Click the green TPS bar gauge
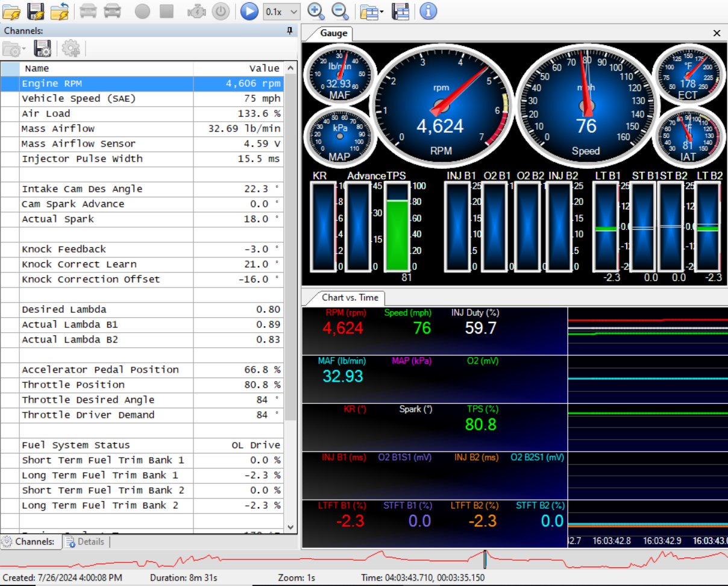The image size is (728, 586). coord(397,227)
